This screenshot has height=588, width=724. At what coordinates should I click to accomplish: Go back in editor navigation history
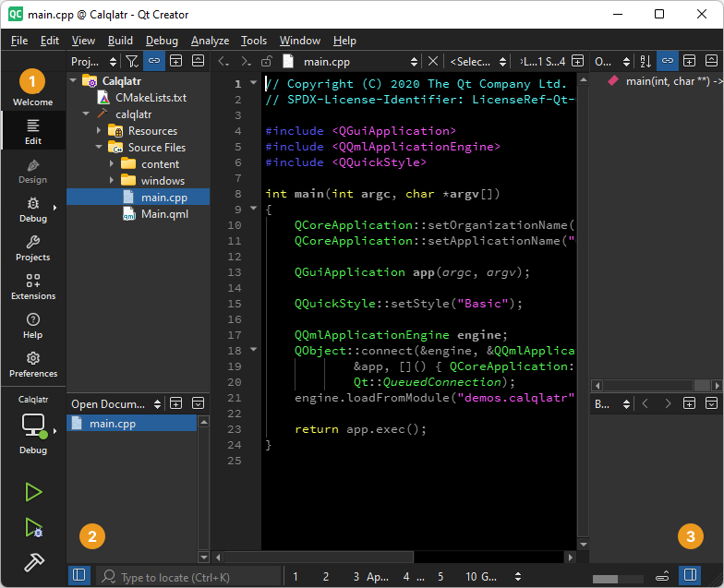(223, 61)
